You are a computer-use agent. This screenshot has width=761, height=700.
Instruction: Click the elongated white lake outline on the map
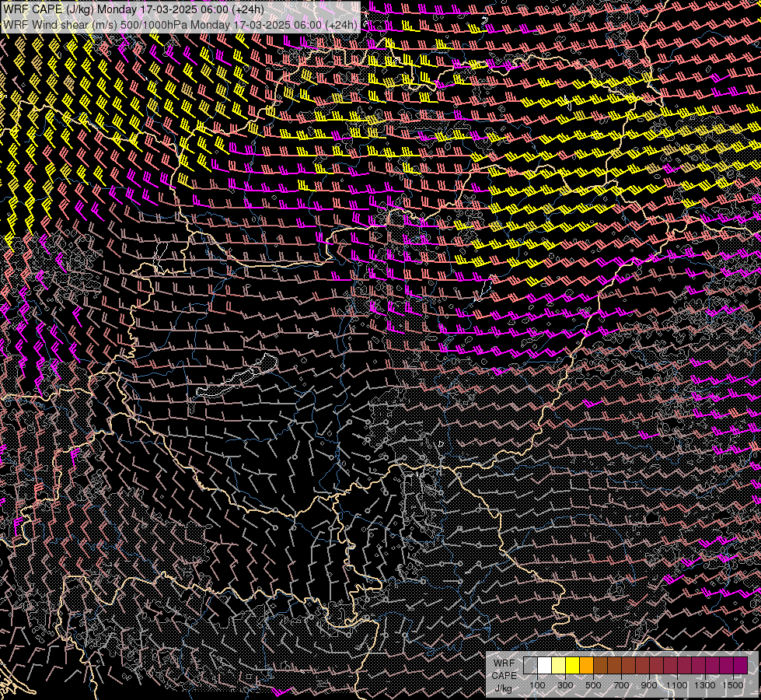click(237, 376)
